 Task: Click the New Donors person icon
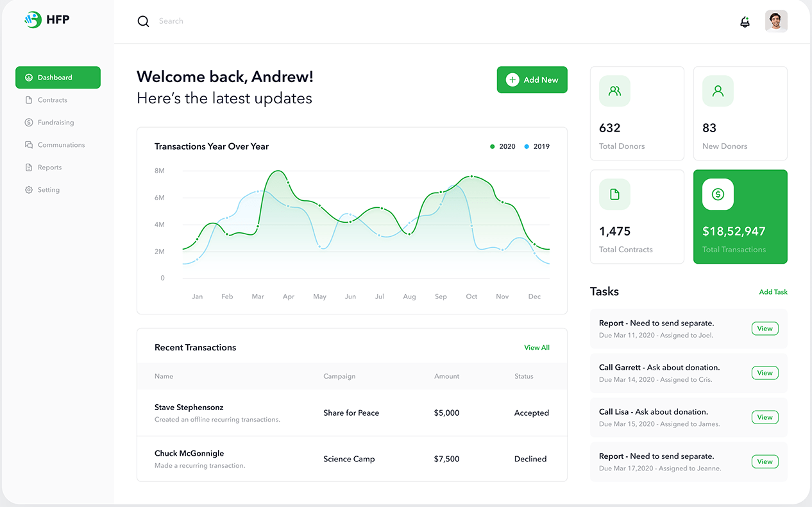718,91
